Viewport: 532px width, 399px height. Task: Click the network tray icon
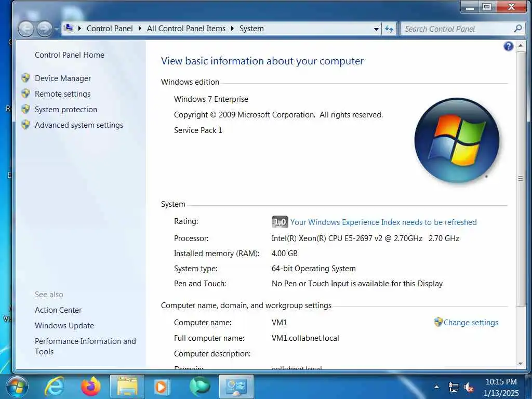pos(453,387)
